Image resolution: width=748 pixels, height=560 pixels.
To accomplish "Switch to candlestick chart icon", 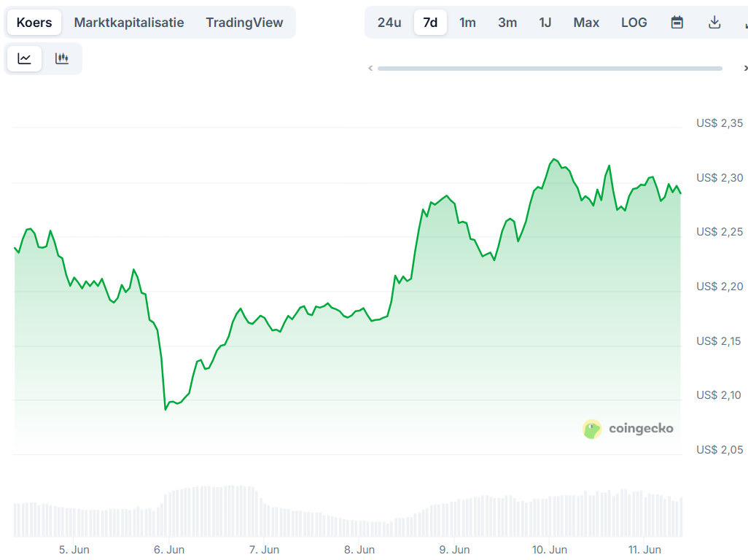I will [62, 58].
